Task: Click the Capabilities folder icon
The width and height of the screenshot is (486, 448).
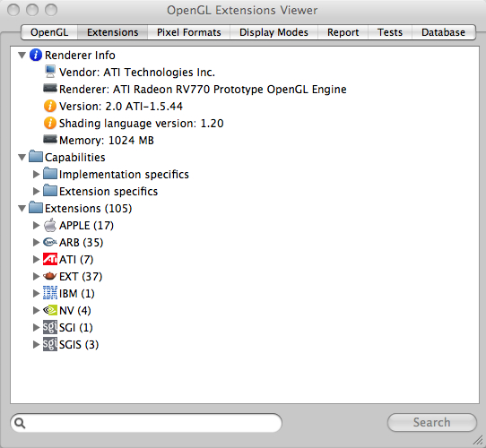Action: [36, 157]
